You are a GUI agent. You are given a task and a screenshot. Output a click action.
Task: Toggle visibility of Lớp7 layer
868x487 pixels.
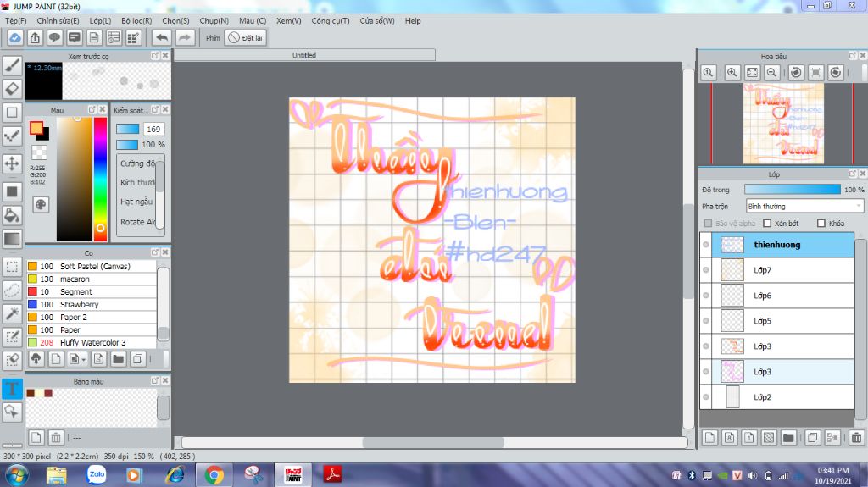point(706,270)
